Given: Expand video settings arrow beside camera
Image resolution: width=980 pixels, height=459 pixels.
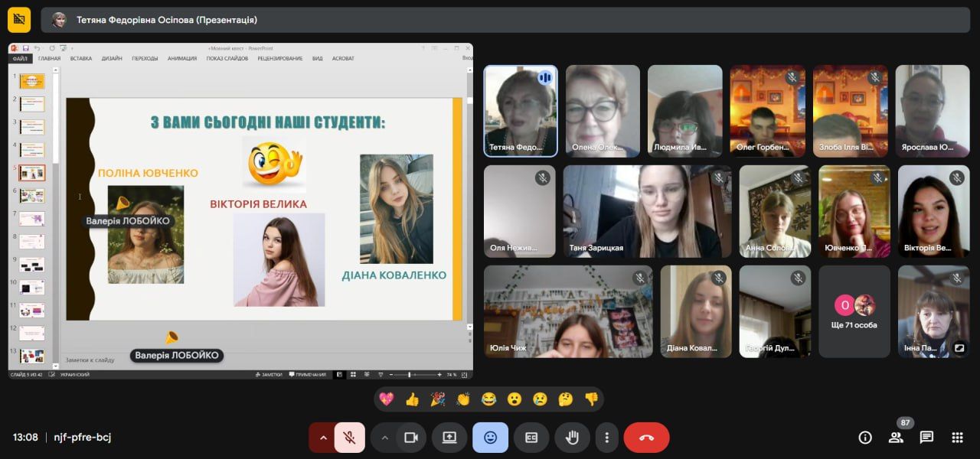Looking at the screenshot, I should 384,438.
